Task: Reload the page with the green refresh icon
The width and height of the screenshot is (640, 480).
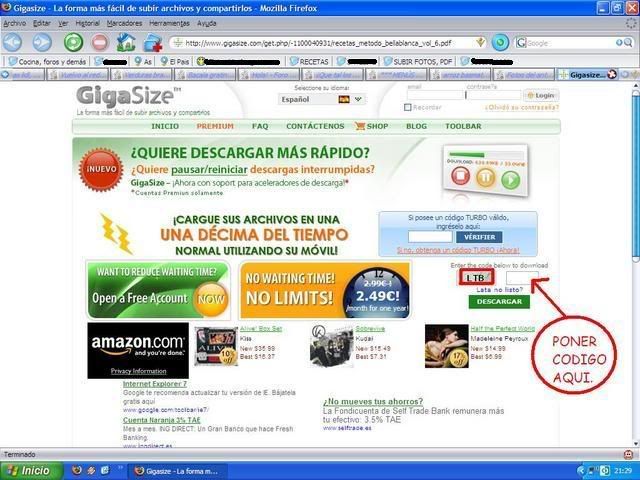Action: pos(73,42)
